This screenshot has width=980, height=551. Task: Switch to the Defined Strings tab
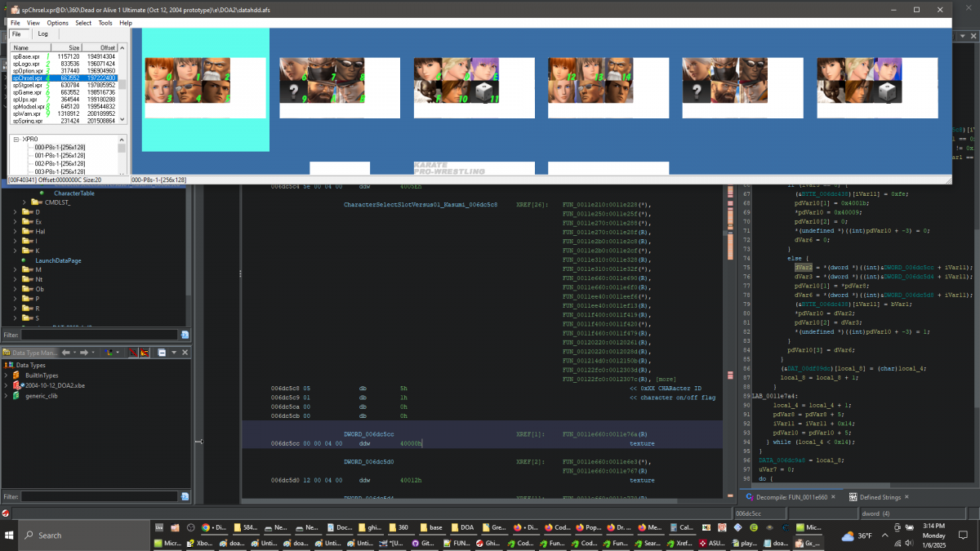(880, 497)
